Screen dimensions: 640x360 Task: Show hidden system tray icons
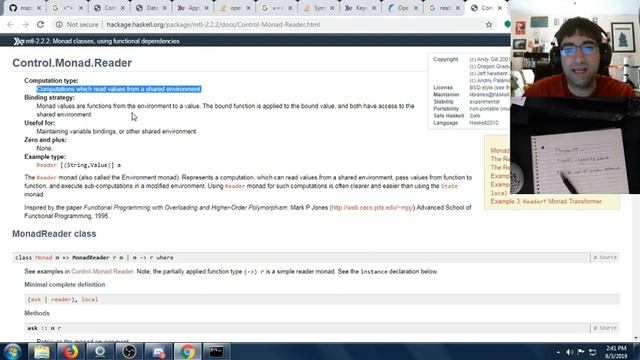[x=558, y=352]
